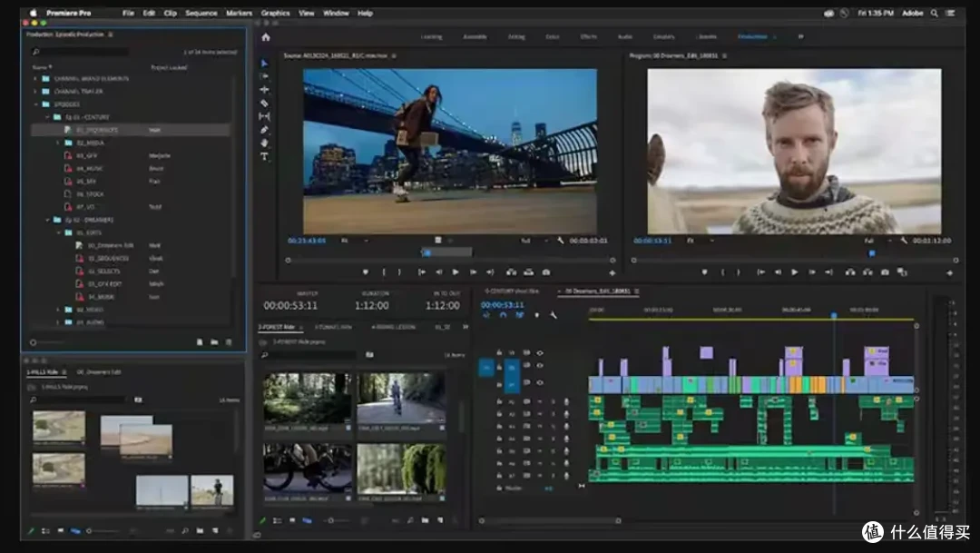The height and width of the screenshot is (553, 980).
Task: Select the Type tool
Action: pos(264,156)
